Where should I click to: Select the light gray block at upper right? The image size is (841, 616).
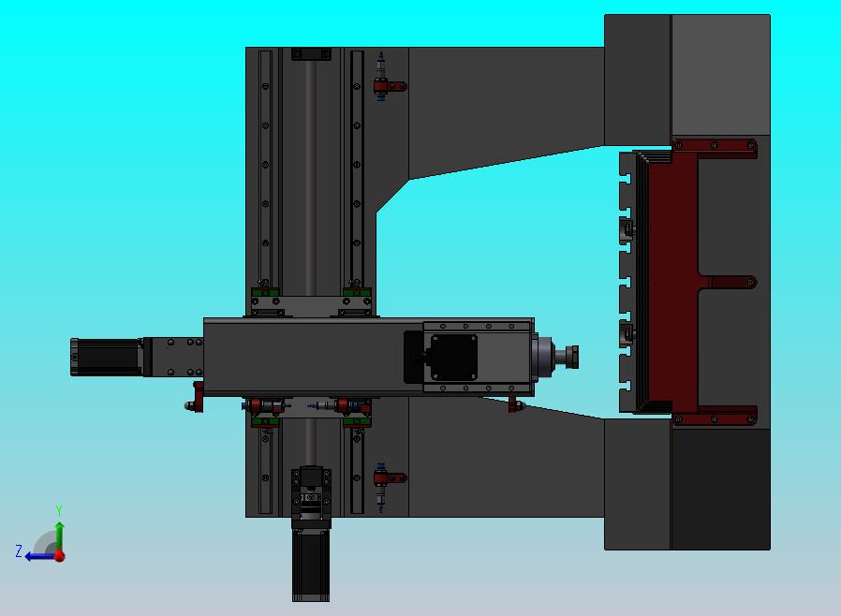(720, 75)
